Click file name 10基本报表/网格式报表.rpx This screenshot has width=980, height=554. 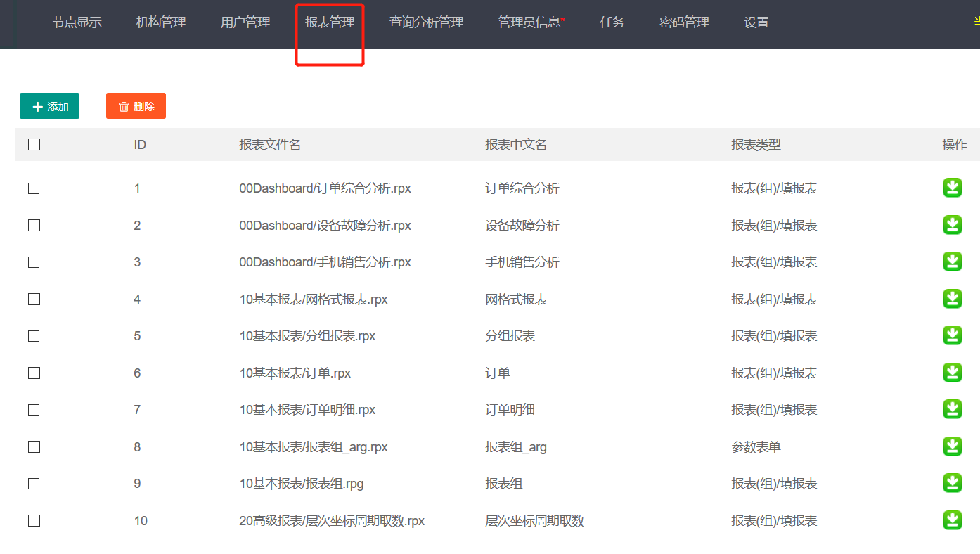tap(314, 299)
